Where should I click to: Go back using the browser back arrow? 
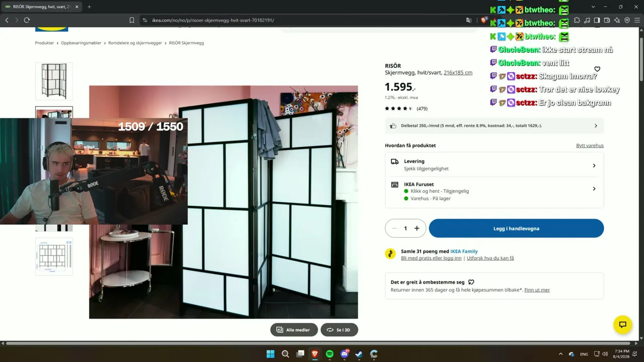pyautogui.click(x=7, y=20)
